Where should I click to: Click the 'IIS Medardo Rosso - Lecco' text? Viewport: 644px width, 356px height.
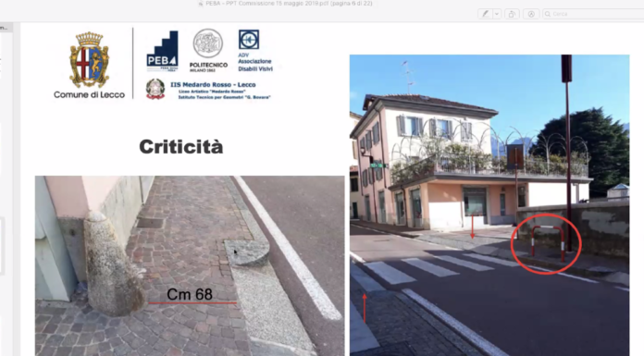[x=213, y=84]
